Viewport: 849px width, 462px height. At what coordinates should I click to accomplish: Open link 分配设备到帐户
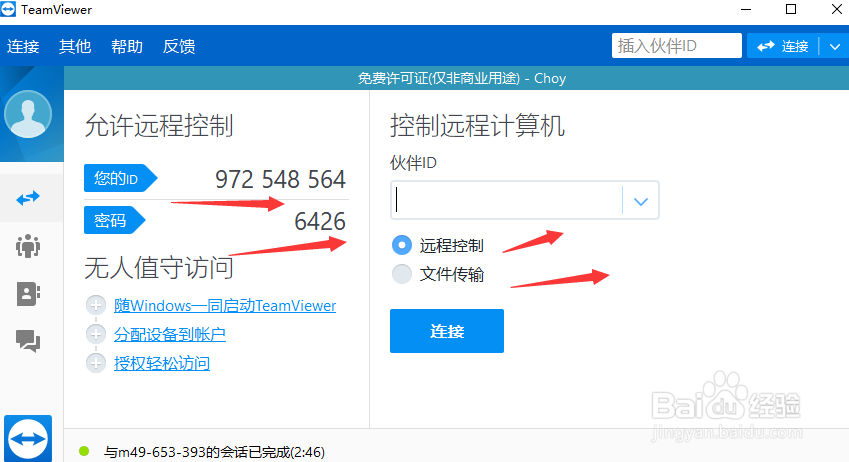[169, 334]
